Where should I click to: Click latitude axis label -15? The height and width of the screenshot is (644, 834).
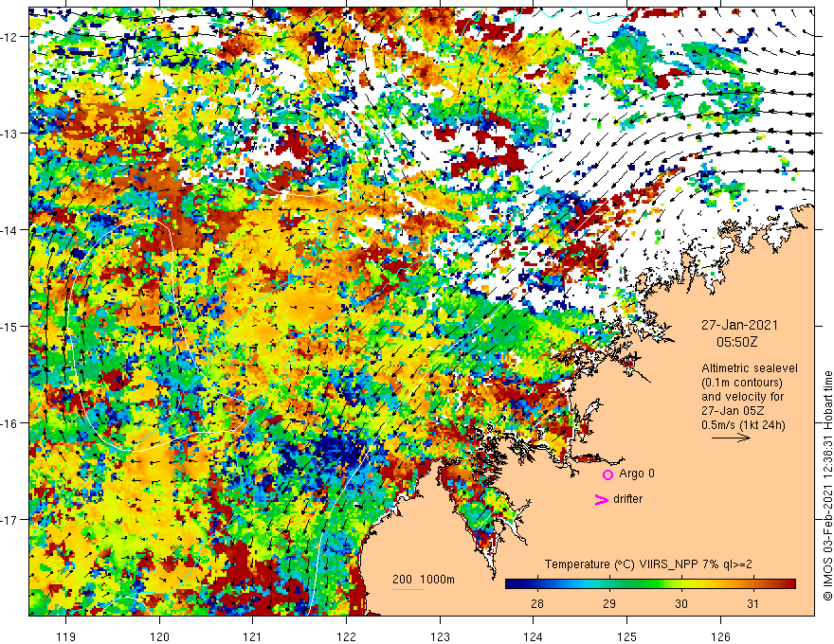pyautogui.click(x=10, y=326)
